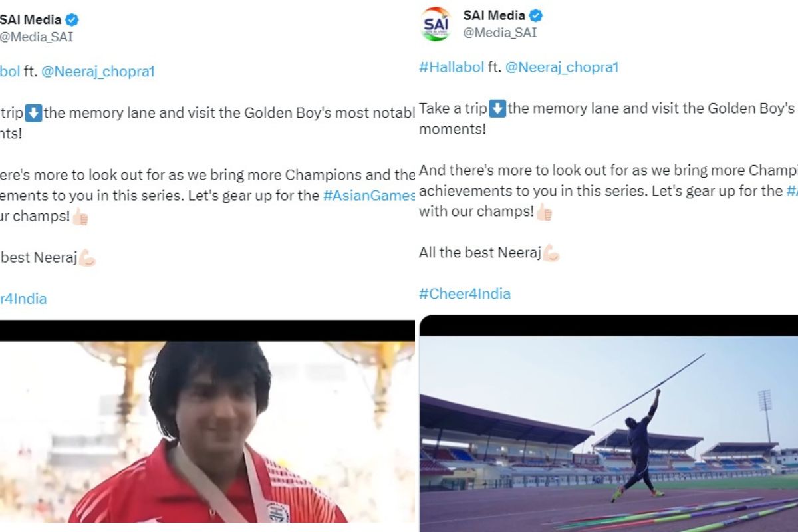Click the @Media_SAI handle in right tweet

click(500, 32)
